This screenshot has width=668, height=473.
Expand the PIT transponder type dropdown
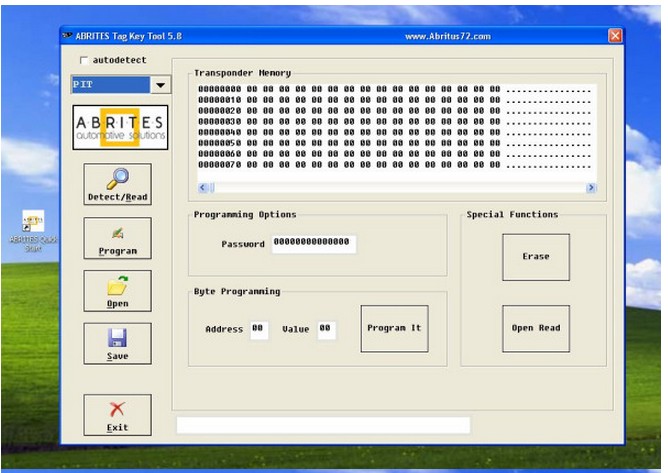160,86
